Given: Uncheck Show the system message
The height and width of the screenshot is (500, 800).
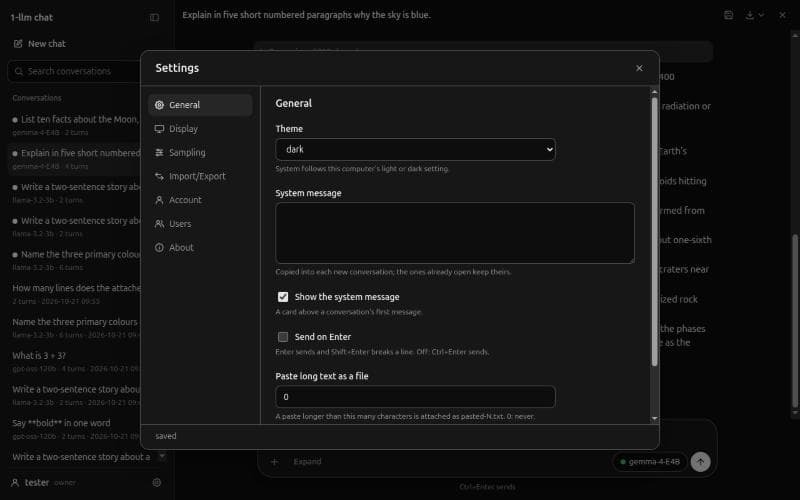Looking at the screenshot, I should (283, 296).
